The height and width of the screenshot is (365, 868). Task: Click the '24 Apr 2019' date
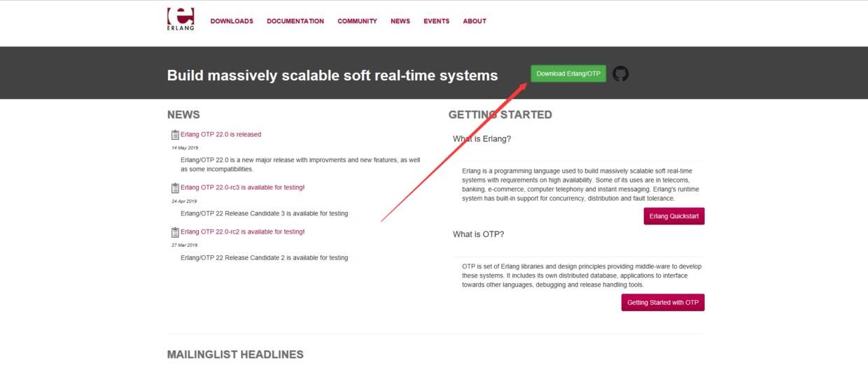coord(184,201)
